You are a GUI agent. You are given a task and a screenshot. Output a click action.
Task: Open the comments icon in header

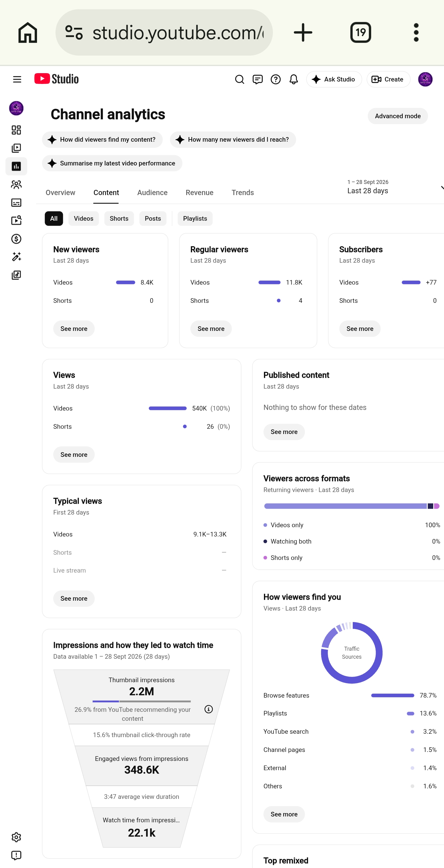coord(257,79)
